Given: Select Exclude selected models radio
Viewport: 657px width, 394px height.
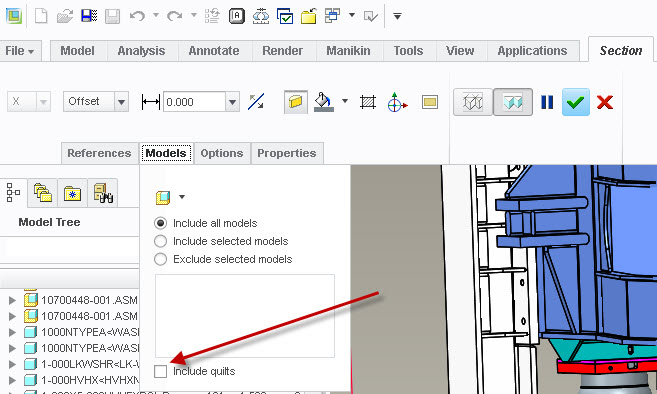Looking at the screenshot, I should (160, 259).
